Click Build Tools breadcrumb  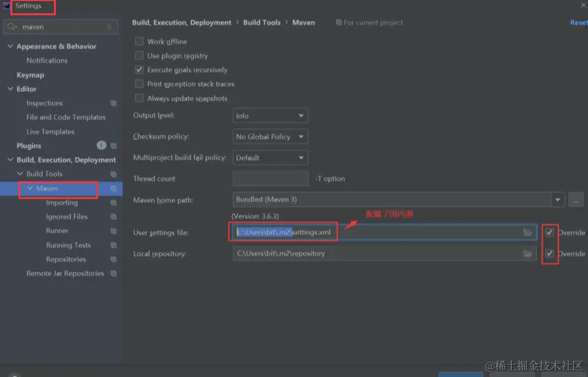(261, 23)
